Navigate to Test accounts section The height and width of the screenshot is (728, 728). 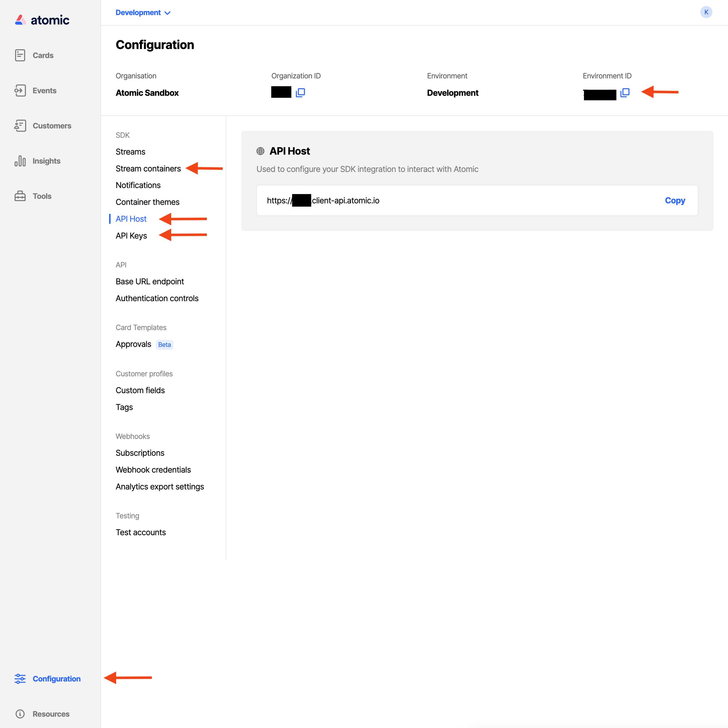(141, 532)
